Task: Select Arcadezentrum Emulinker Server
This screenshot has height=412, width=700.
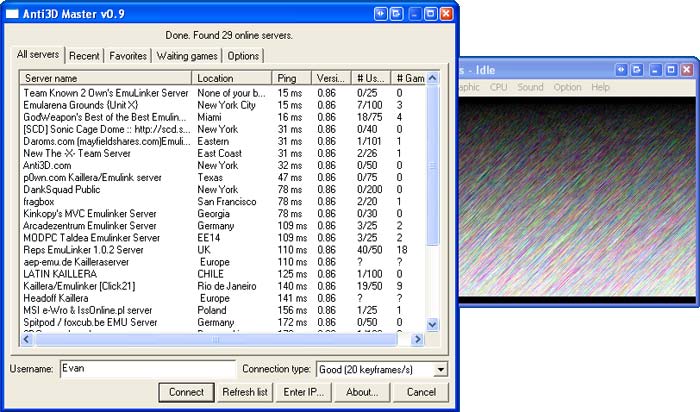Action: (x=223, y=225)
